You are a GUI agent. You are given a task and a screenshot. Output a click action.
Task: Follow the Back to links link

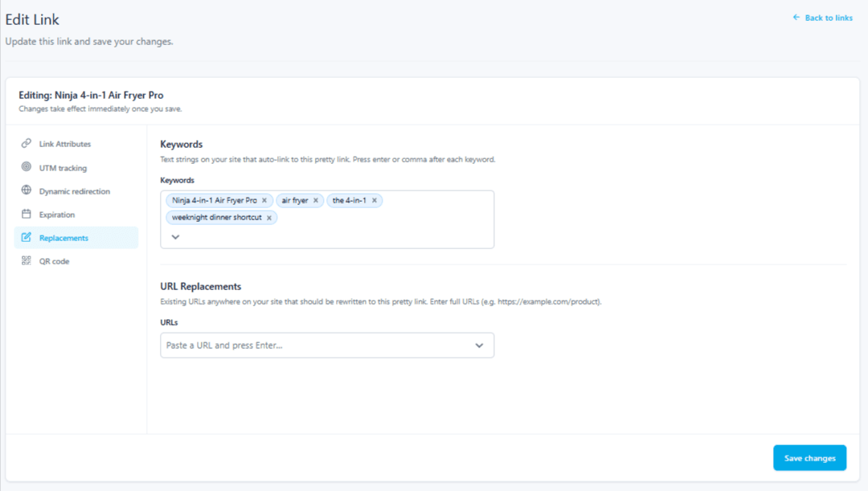(x=828, y=18)
